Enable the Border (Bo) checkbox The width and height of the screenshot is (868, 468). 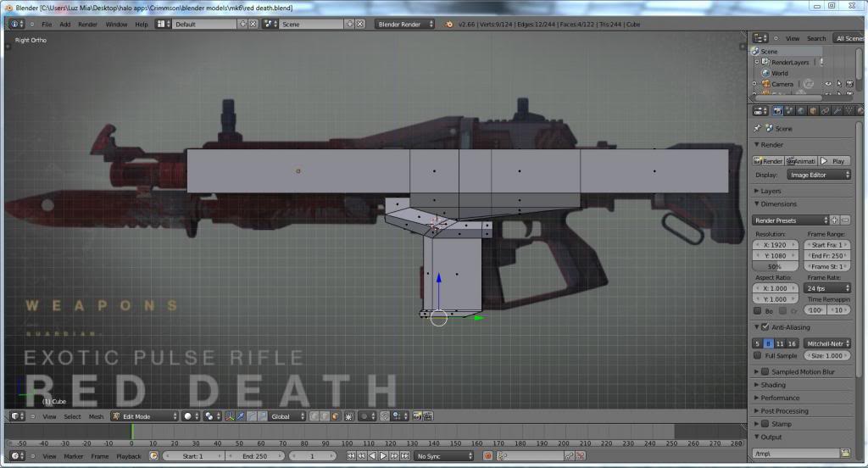(757, 311)
